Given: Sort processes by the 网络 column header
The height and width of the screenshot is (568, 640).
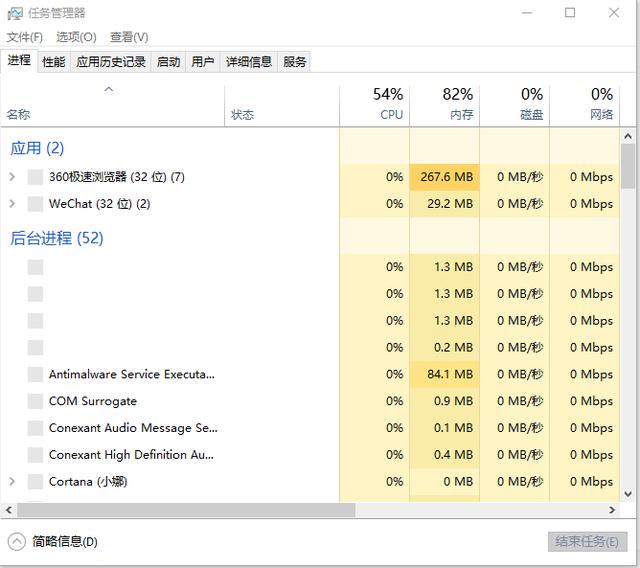Looking at the screenshot, I should [x=585, y=106].
